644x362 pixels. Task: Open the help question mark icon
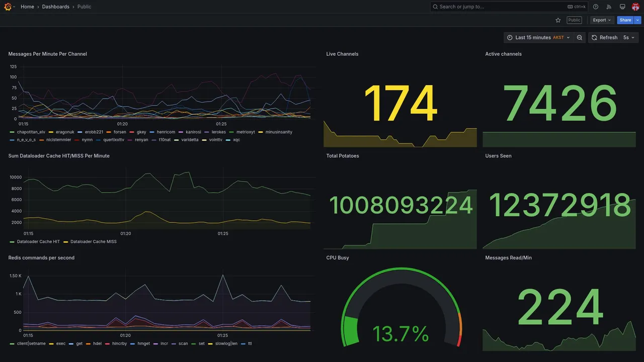tap(596, 7)
